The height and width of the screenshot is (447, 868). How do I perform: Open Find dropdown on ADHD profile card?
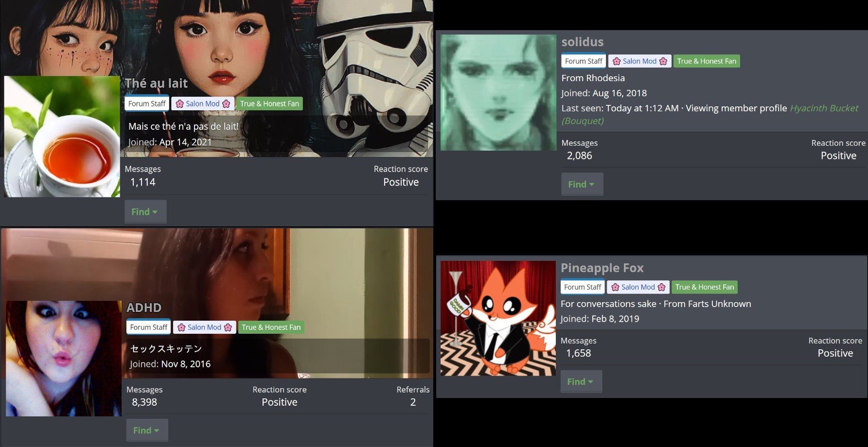[x=147, y=430]
